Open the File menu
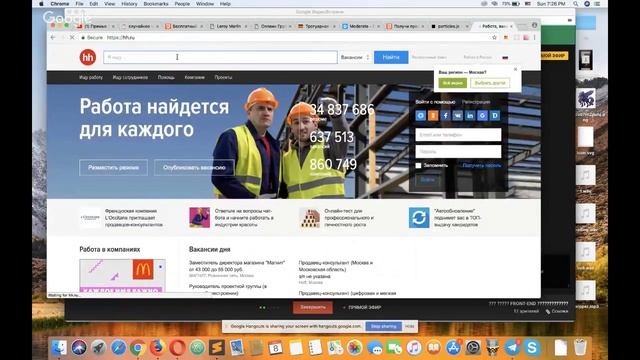Screen dimensions: 640x360 [x=79, y=4]
